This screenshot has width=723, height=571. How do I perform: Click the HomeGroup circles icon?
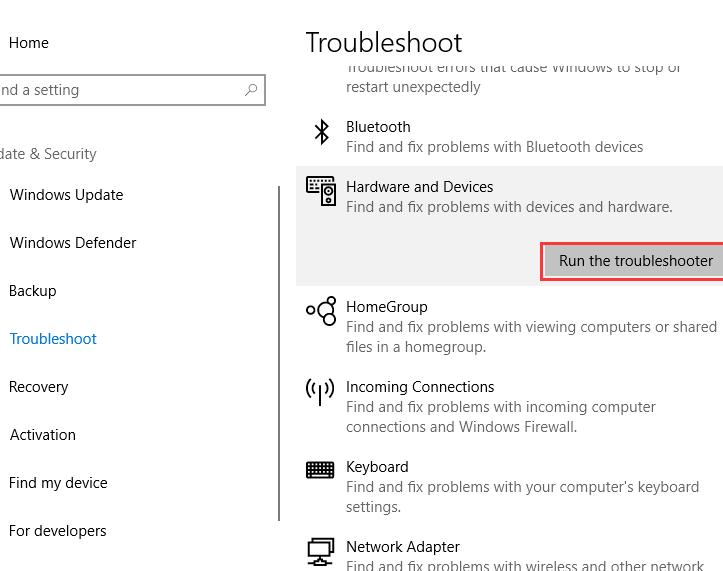pyautogui.click(x=321, y=311)
